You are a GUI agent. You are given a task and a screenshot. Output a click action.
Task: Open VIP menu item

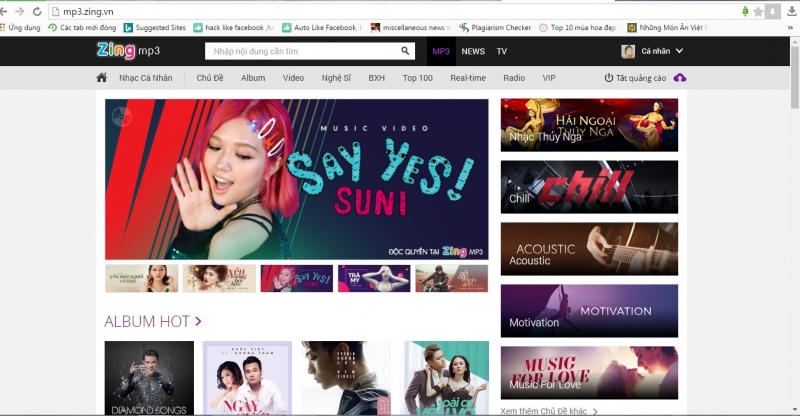[549, 78]
